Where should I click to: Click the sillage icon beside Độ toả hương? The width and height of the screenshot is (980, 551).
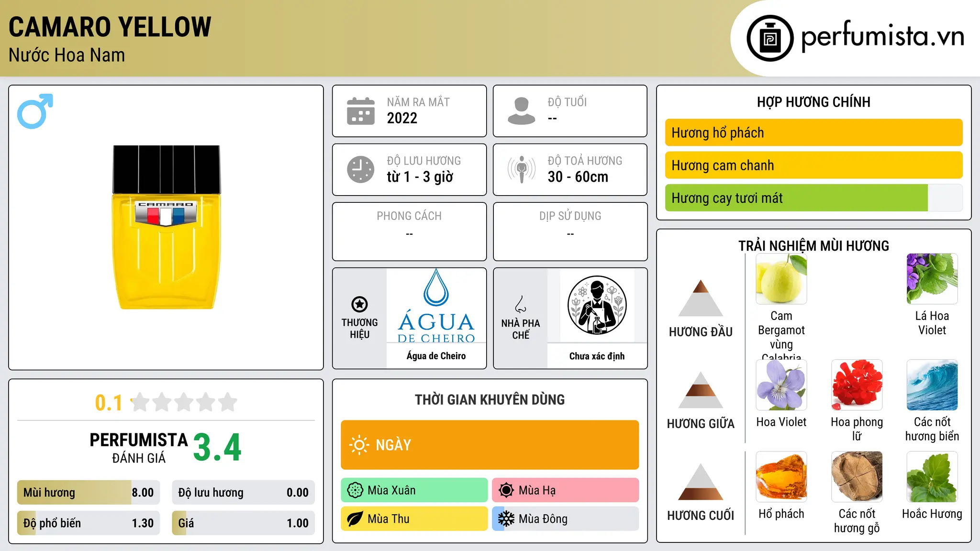522,169
